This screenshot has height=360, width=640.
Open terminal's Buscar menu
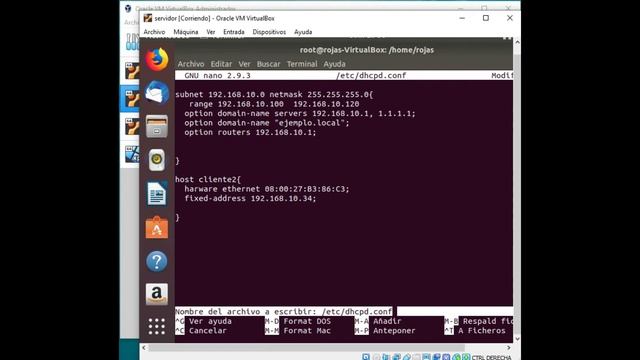click(268, 64)
